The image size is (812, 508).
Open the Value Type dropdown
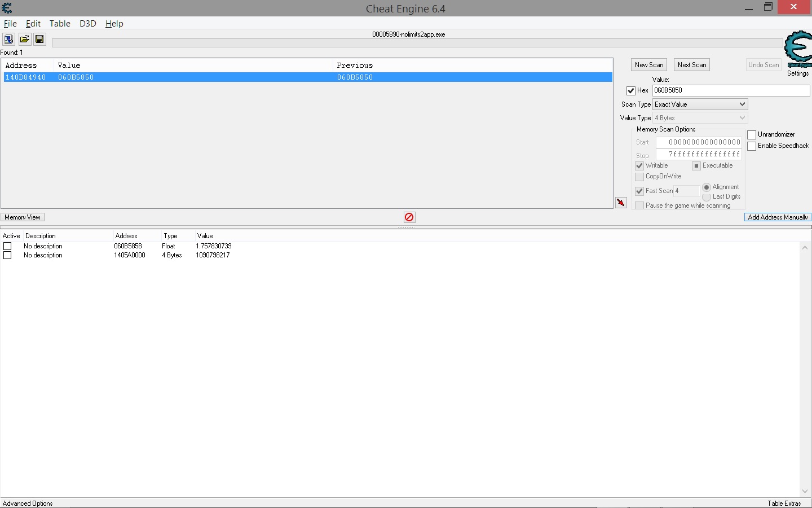700,118
